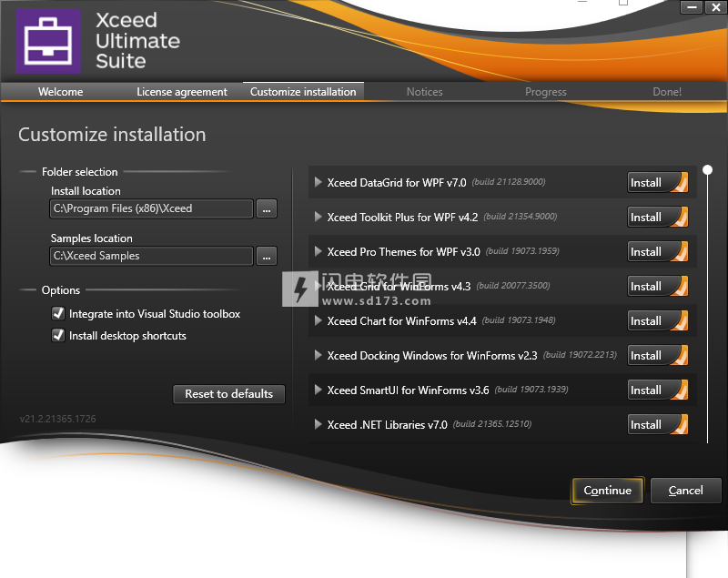Click the Customize installation heading
This screenshot has width=728, height=578.
tap(112, 135)
